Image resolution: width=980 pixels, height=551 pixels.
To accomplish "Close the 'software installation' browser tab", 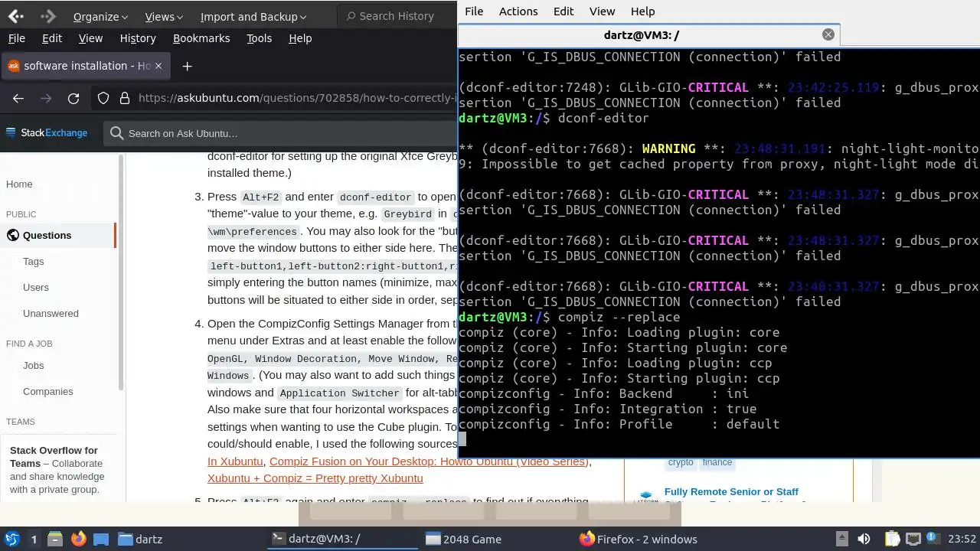I will 159,66.
